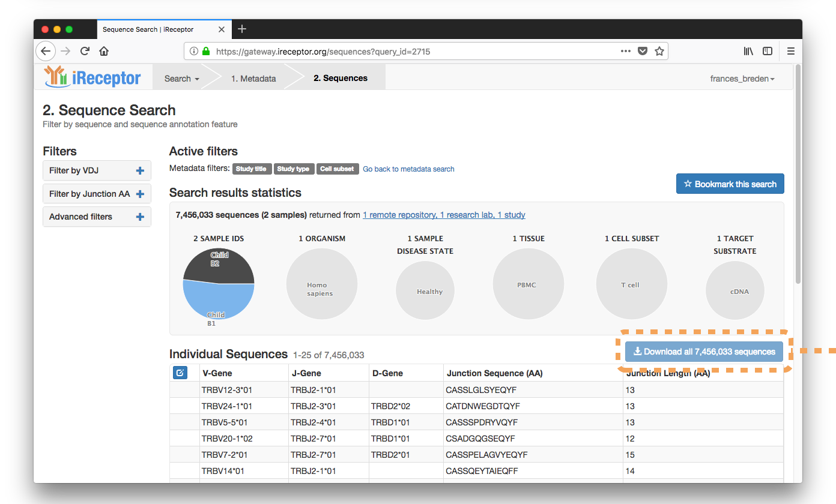The height and width of the screenshot is (504, 836).
Task: Open the Firefox hamburger menu
Action: (791, 51)
